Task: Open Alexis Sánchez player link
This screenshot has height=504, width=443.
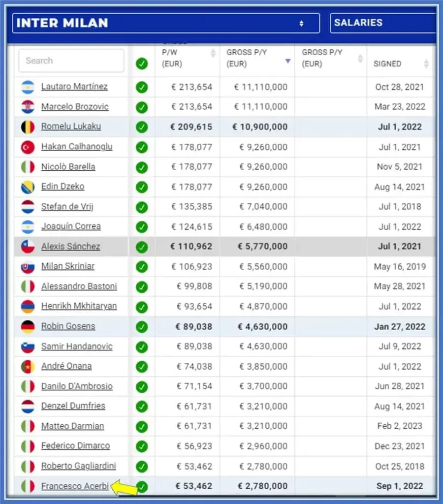Action: (71, 246)
